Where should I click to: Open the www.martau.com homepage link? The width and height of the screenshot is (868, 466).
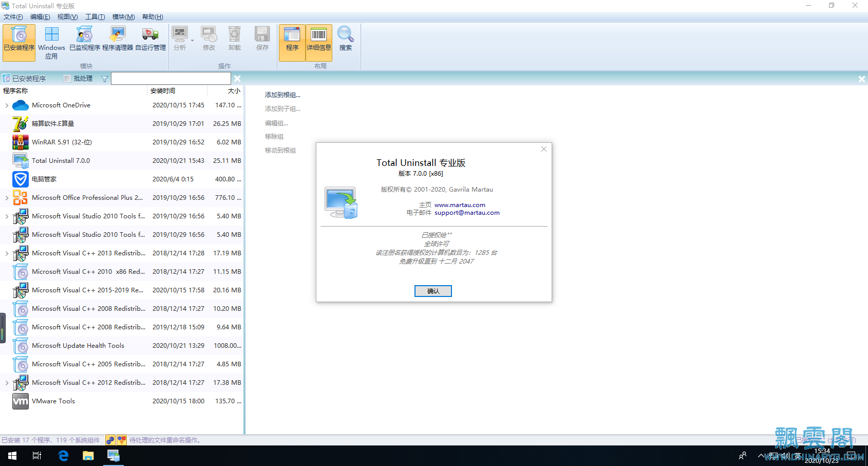click(460, 205)
